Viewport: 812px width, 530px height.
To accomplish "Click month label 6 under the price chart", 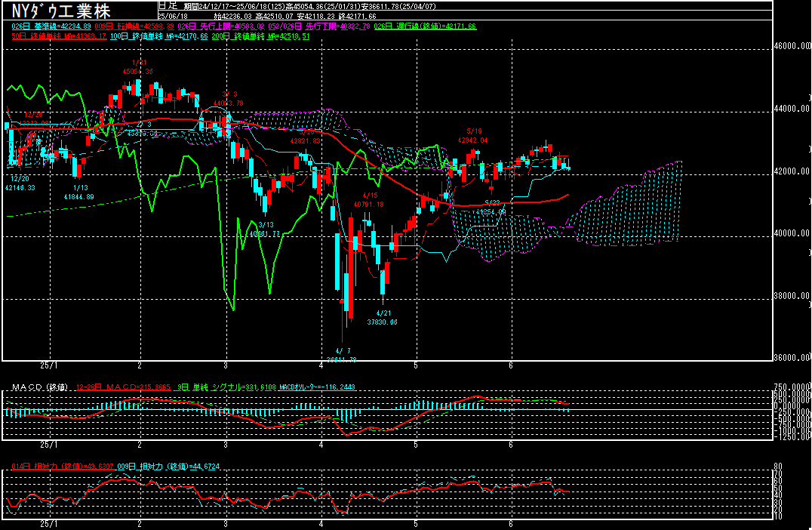I will pyautogui.click(x=511, y=365).
